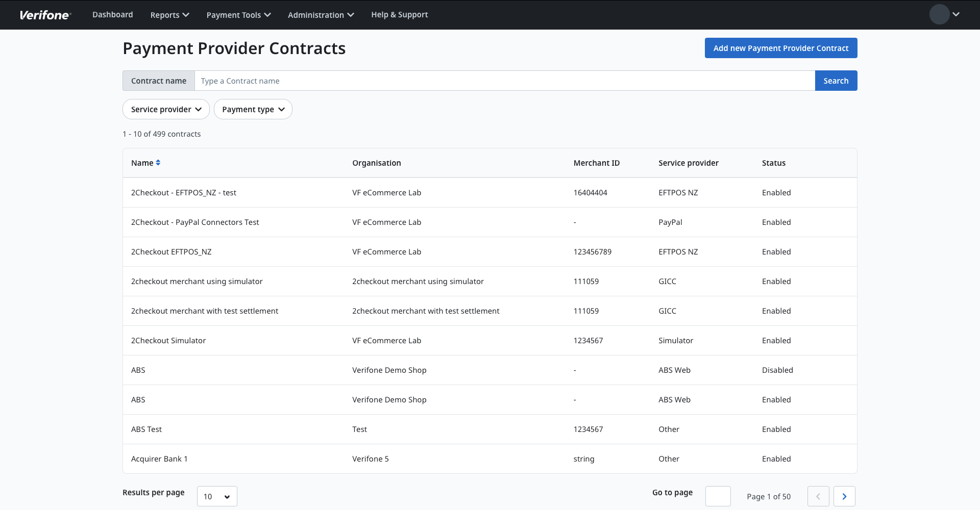Viewport: 980px width, 510px height.
Task: Click the Search button
Action: coord(836,81)
